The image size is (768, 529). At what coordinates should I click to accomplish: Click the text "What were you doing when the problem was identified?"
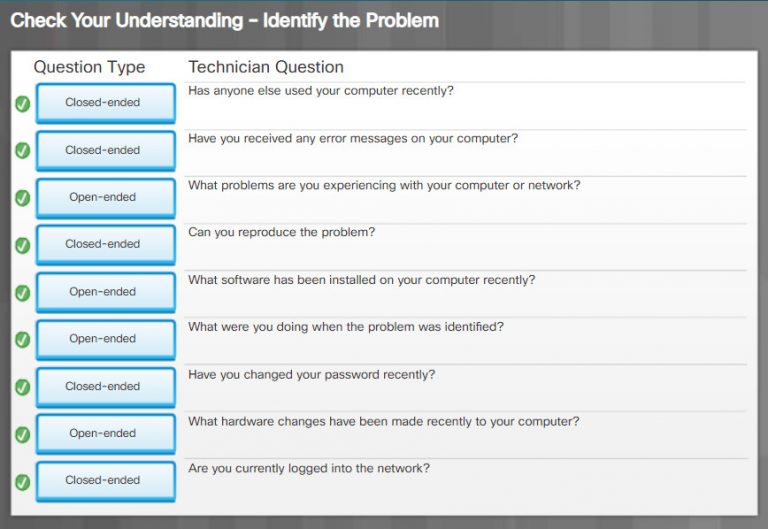pyautogui.click(x=346, y=327)
